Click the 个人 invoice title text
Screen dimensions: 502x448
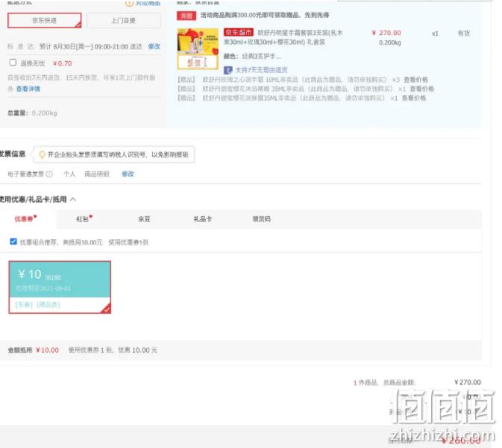coord(69,174)
